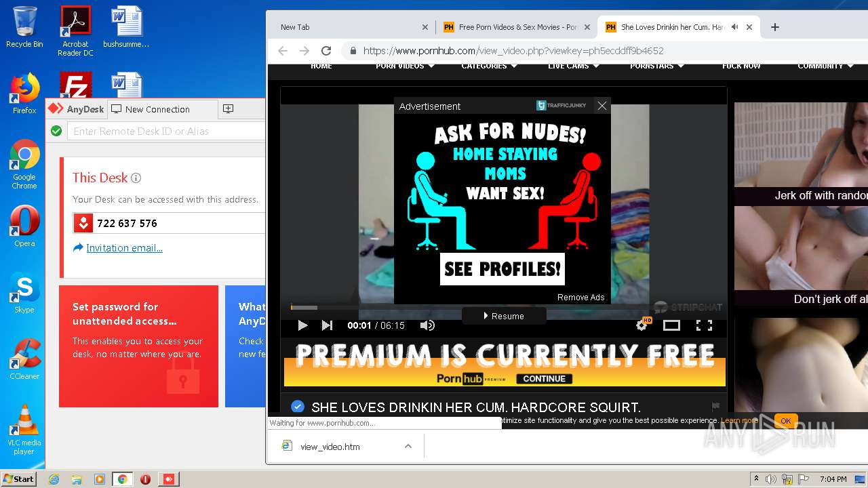This screenshot has width=868, height=488.
Task: Select the desk address 722 637 576
Action: [127, 223]
